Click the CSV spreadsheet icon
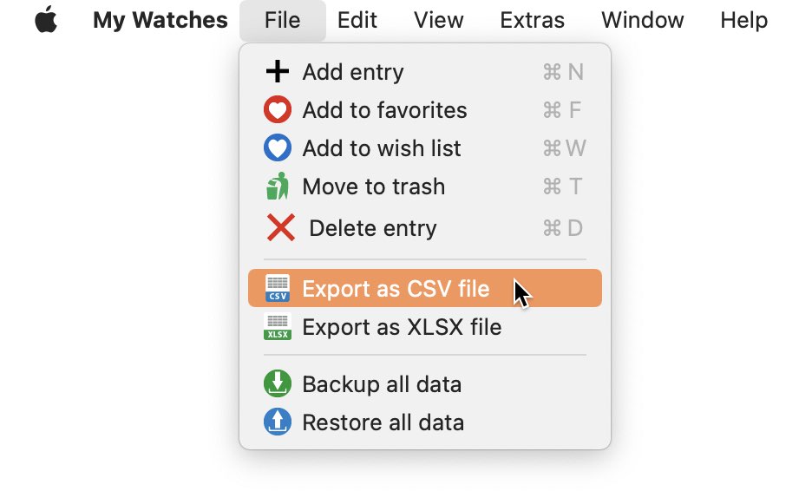Viewport: 812px width, 504px height. coord(277,288)
